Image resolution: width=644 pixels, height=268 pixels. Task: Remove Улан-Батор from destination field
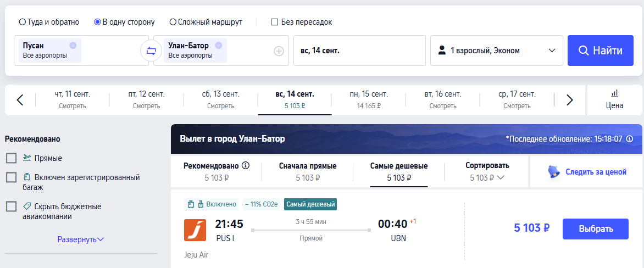[x=219, y=46]
